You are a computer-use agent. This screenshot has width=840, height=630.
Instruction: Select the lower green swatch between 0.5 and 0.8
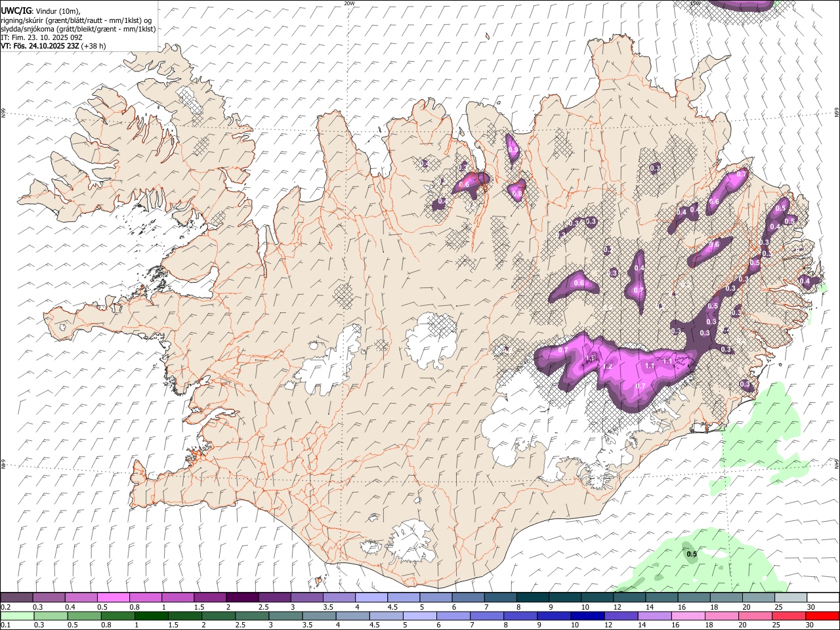pos(84,616)
